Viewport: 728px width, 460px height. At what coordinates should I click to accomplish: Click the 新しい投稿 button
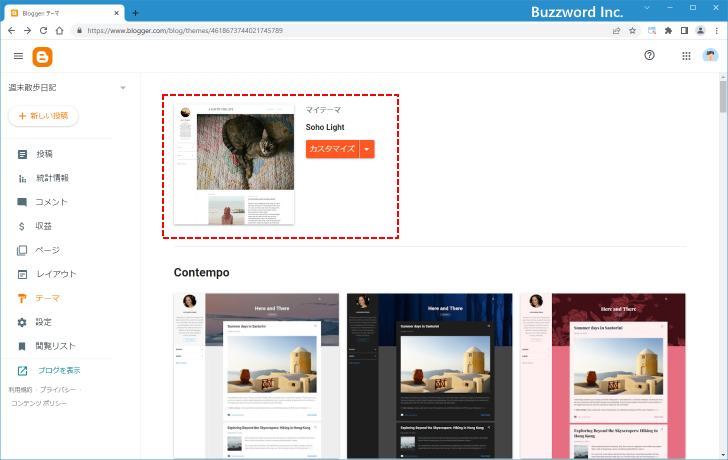point(43,116)
